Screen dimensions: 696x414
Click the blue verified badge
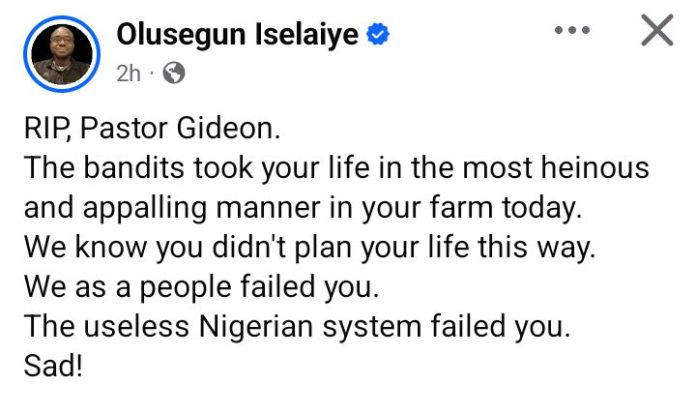click(377, 35)
